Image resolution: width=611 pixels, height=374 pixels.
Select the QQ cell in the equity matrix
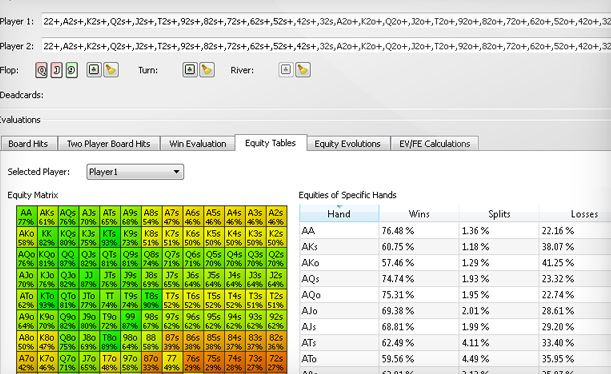(x=68, y=258)
